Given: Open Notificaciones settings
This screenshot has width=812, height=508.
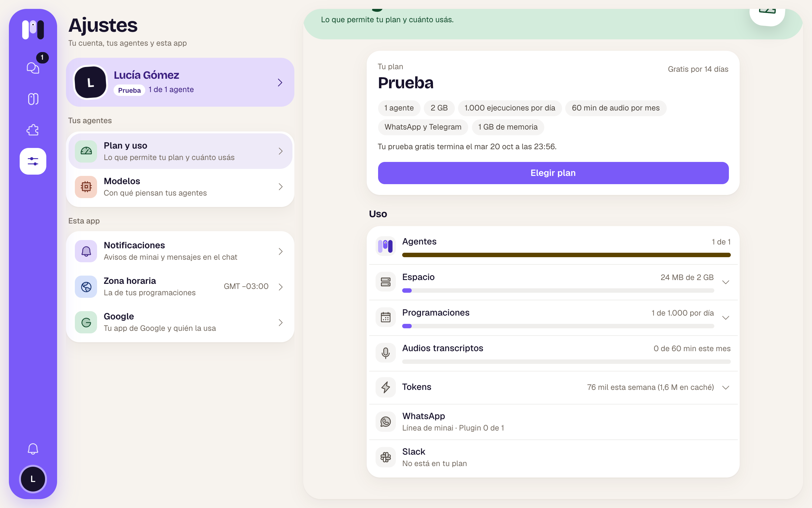Looking at the screenshot, I should [180, 251].
